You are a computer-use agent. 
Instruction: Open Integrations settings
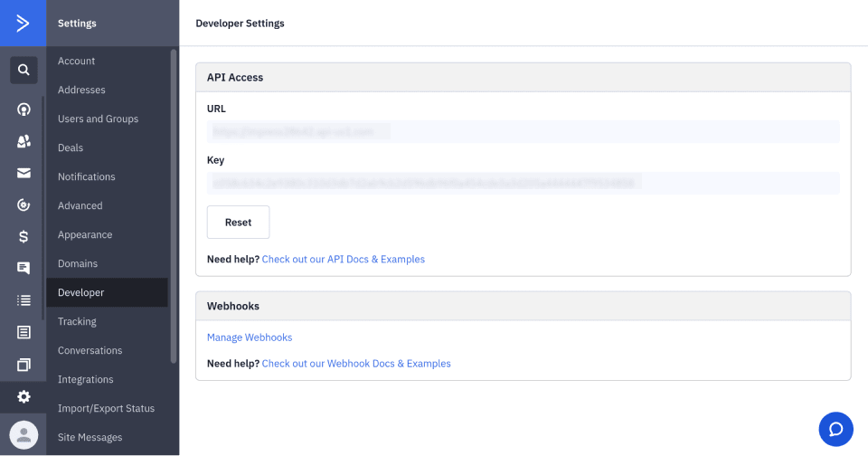pyautogui.click(x=85, y=379)
